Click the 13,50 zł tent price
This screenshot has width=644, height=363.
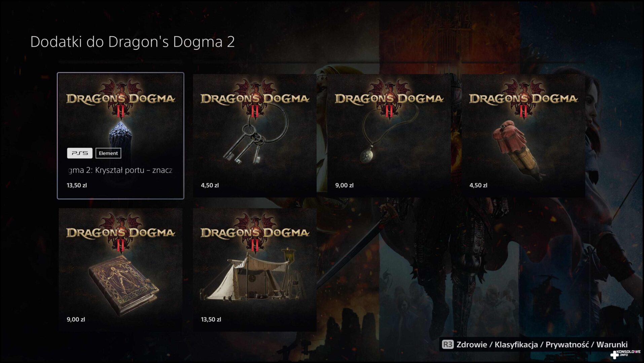(211, 319)
